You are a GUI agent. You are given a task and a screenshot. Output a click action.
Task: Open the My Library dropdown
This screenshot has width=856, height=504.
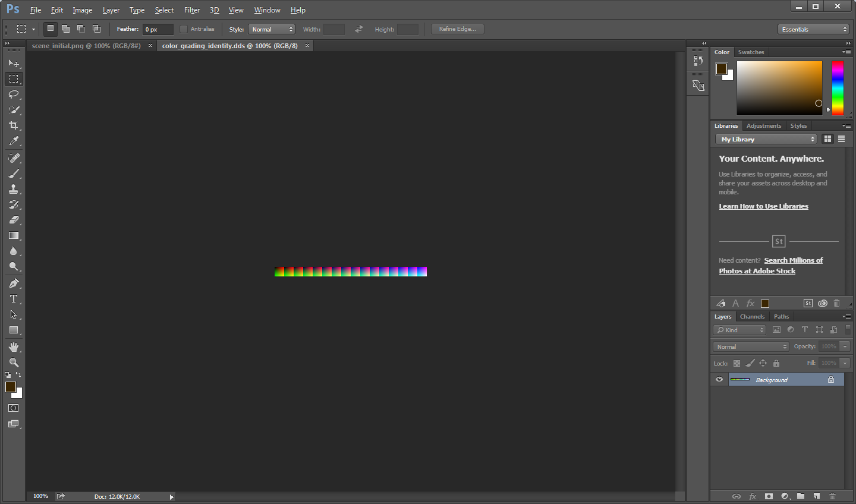coord(766,138)
